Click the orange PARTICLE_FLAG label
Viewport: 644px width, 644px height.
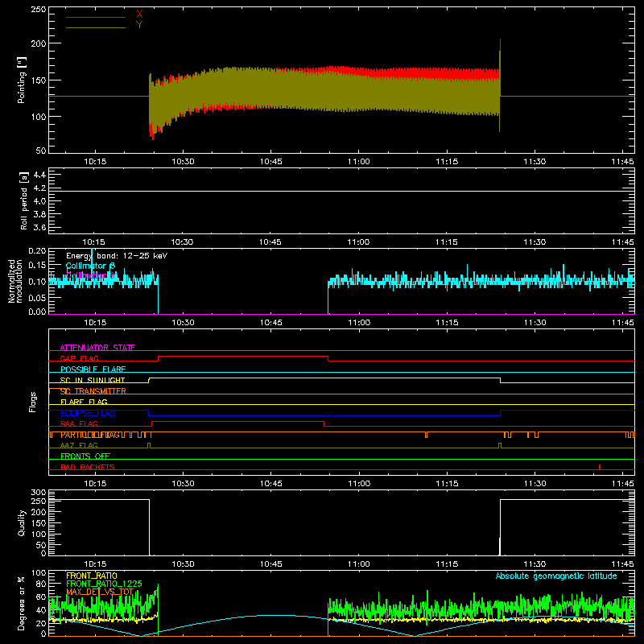click(x=90, y=435)
